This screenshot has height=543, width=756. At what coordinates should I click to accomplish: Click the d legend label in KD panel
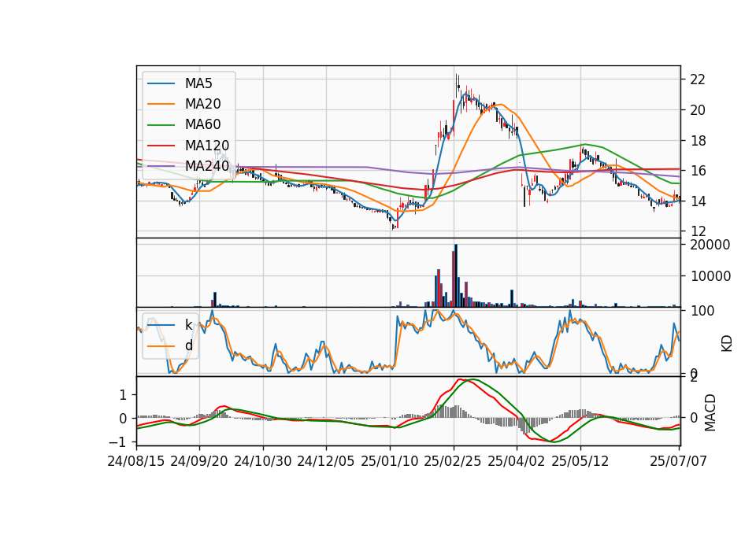(188, 345)
